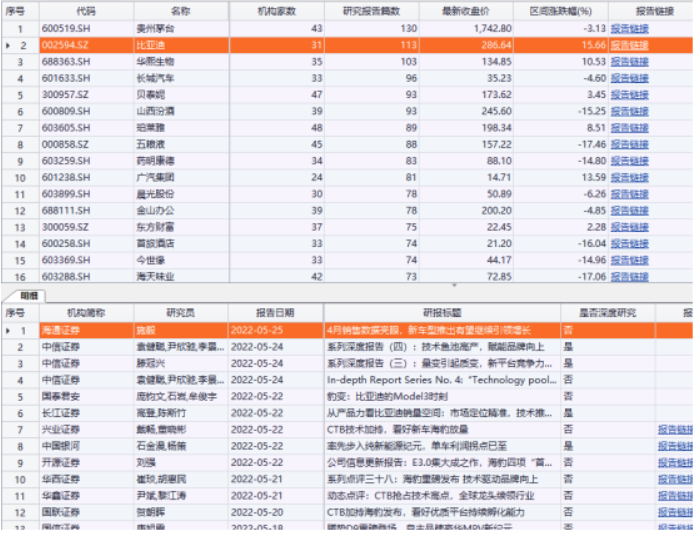Open report link for 603369.SH row
The width and height of the screenshot is (696, 535).
(629, 260)
